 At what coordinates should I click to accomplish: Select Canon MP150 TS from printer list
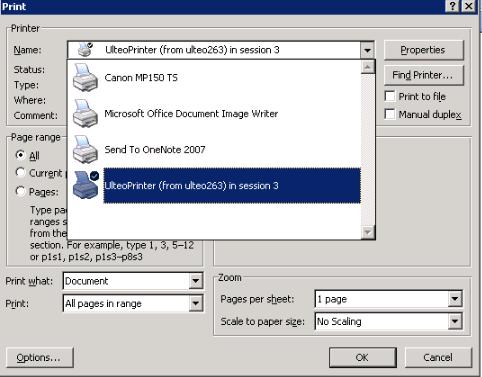coord(214,78)
